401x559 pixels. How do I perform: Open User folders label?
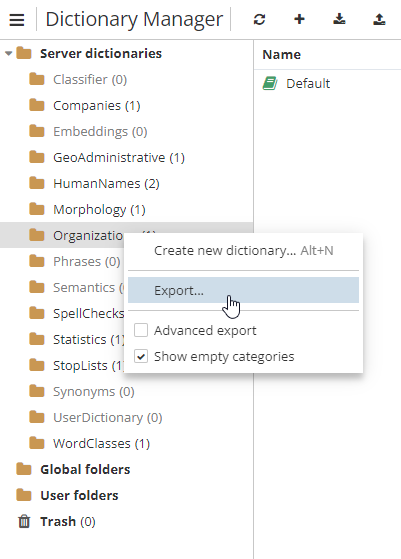[x=79, y=496]
